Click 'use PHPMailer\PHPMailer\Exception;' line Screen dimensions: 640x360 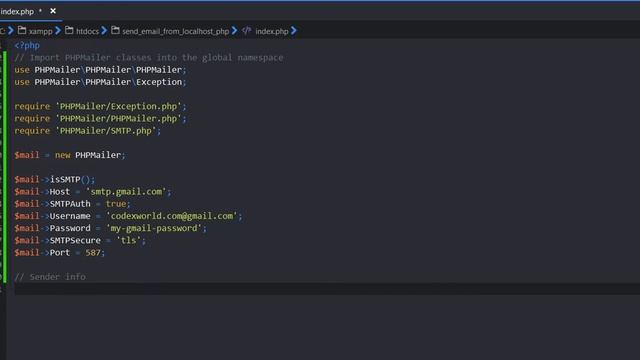(x=100, y=82)
